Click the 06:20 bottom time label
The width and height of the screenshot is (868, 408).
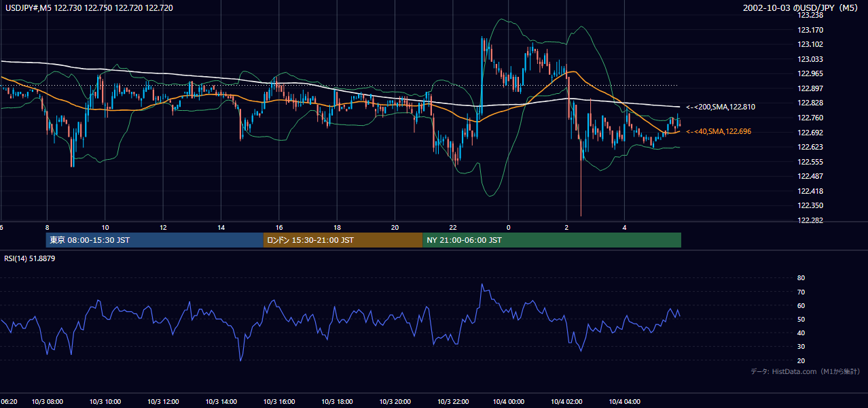coord(9,402)
